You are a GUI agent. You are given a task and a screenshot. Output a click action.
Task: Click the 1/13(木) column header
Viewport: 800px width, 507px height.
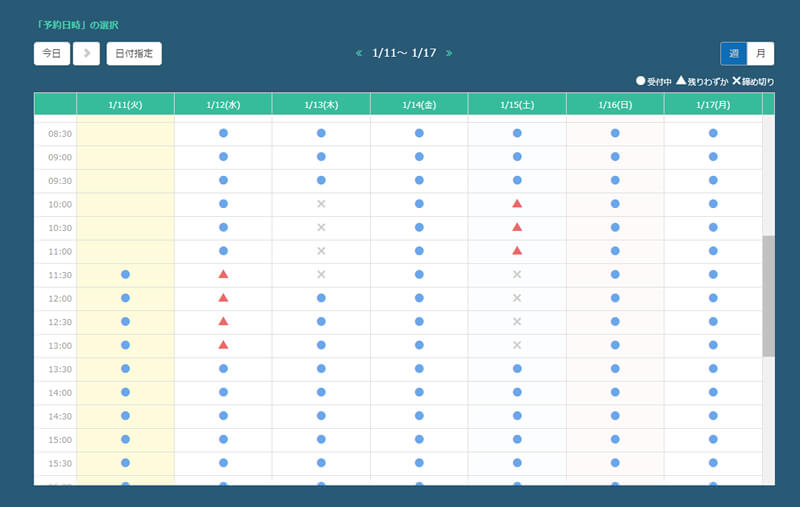click(321, 104)
